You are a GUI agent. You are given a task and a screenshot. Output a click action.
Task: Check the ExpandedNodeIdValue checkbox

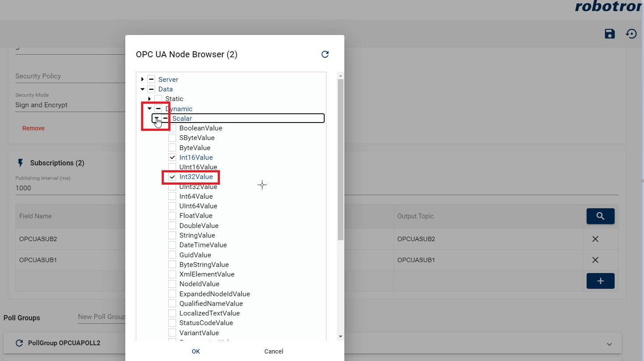[172, 294]
